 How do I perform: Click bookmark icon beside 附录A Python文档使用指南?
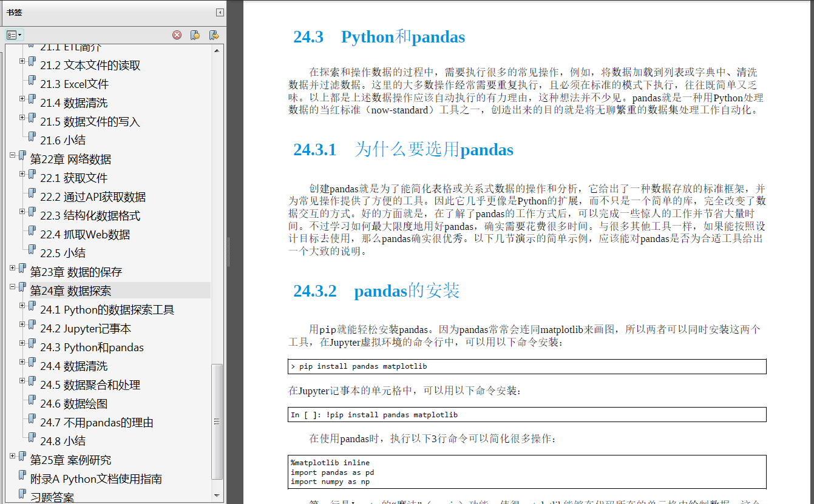(x=22, y=475)
